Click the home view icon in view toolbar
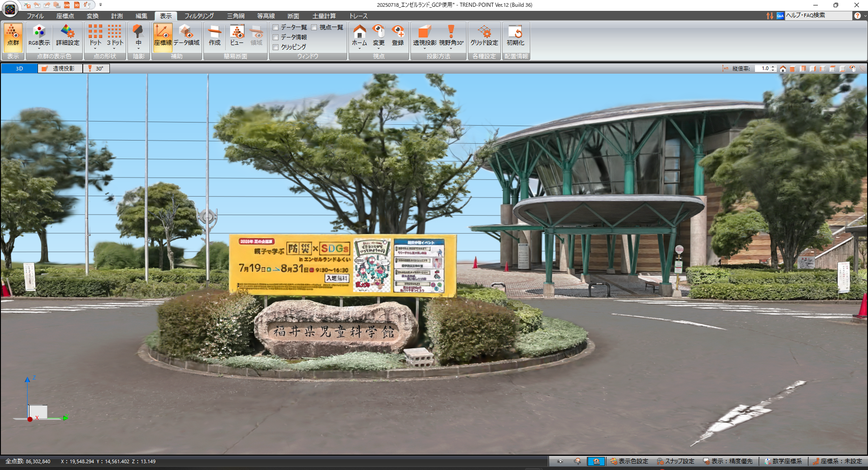Image resolution: width=868 pixels, height=470 pixels. coord(783,69)
